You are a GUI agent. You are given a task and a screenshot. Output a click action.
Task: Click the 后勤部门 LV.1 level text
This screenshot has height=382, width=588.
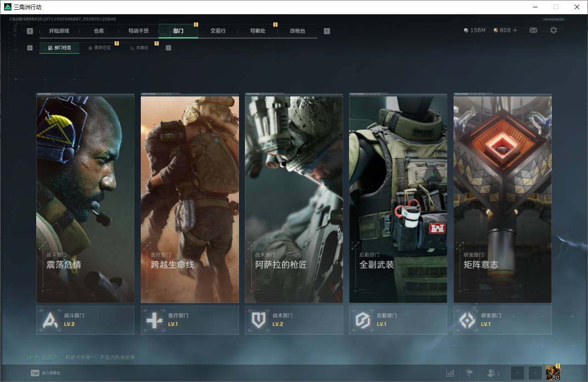pos(382,324)
